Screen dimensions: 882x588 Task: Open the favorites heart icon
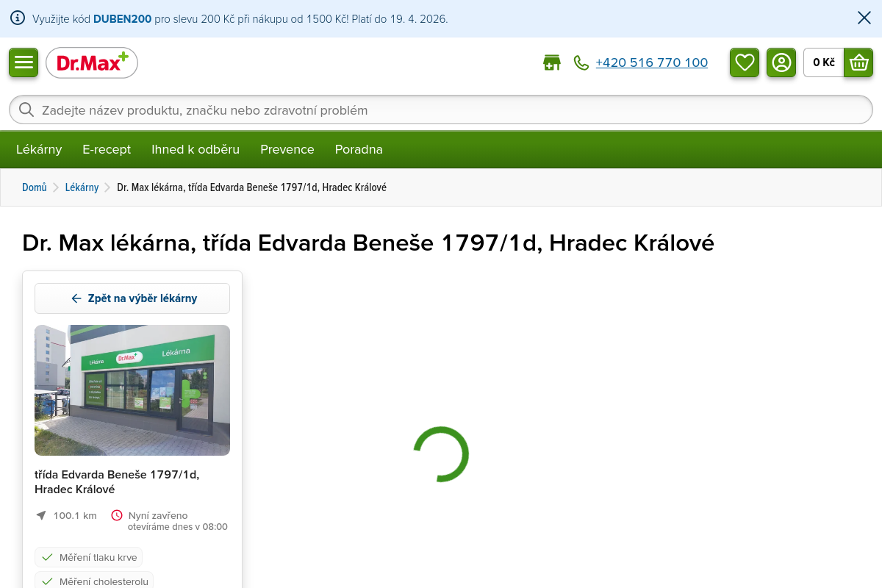click(x=745, y=62)
